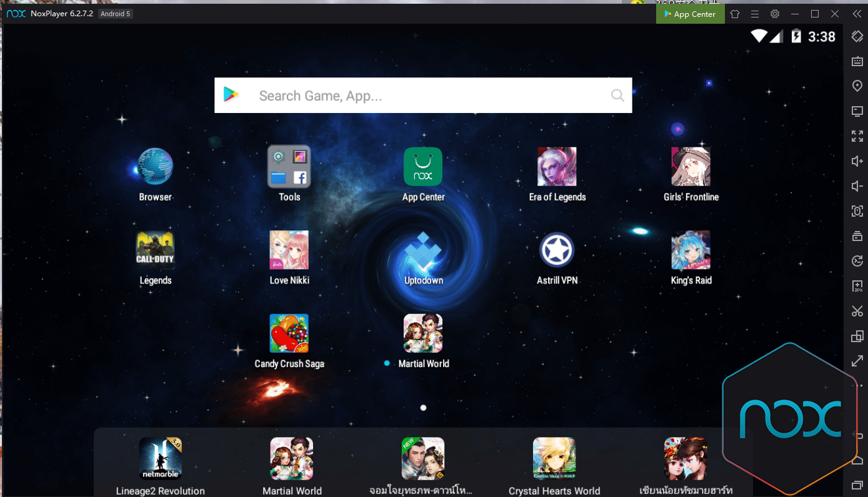Open theme skin (shirt) icon
868x497 pixels.
pos(735,14)
